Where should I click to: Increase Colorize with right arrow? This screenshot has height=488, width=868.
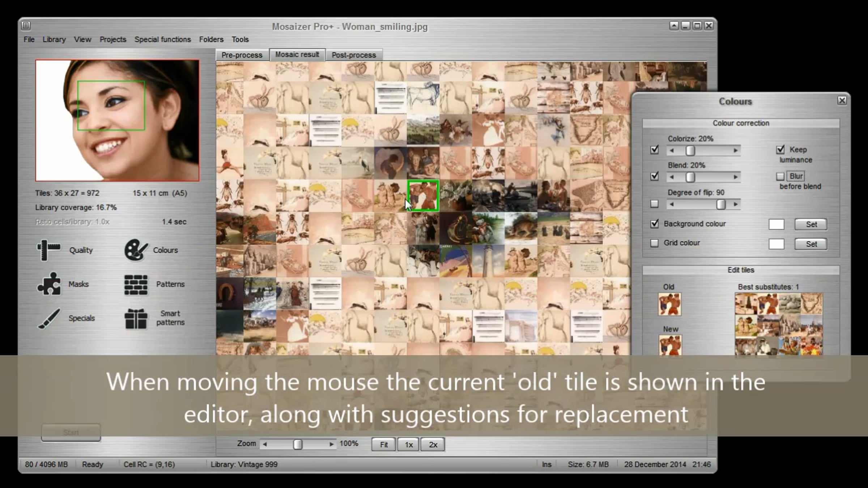(x=735, y=150)
